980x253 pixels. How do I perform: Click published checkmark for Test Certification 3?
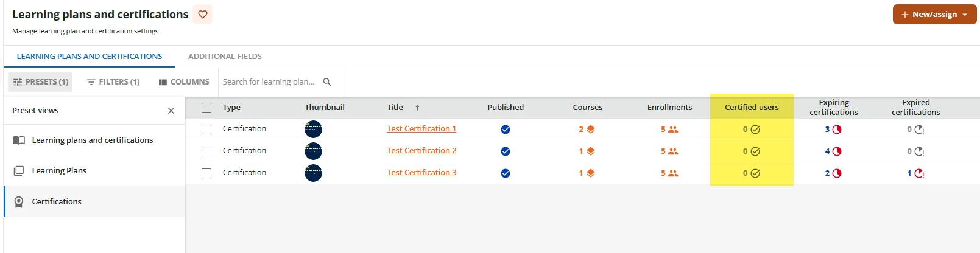[x=506, y=173]
